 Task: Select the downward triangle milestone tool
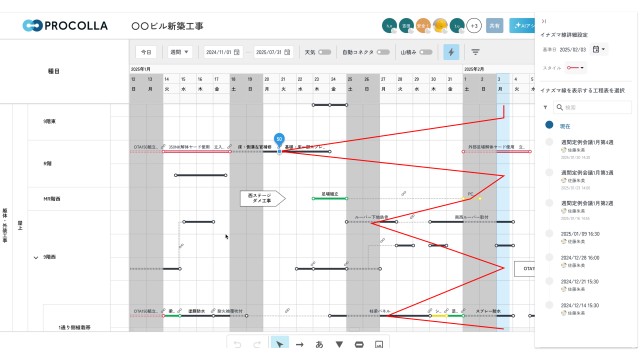(339, 344)
